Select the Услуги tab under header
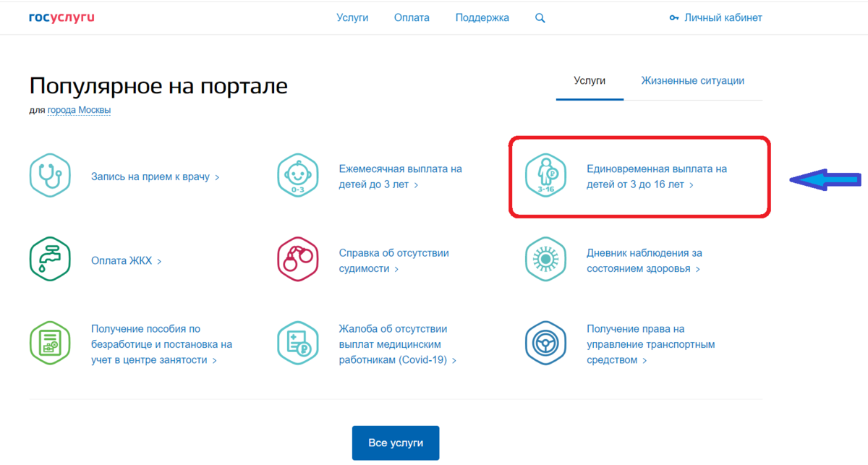This screenshot has height=465, width=868. [590, 81]
